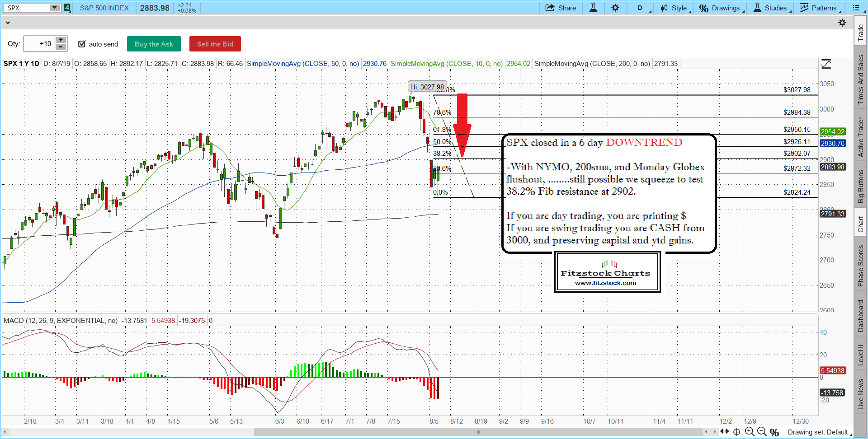Screen dimensions: 868x439
Task: Toggle the auto send checkbox
Action: point(82,44)
